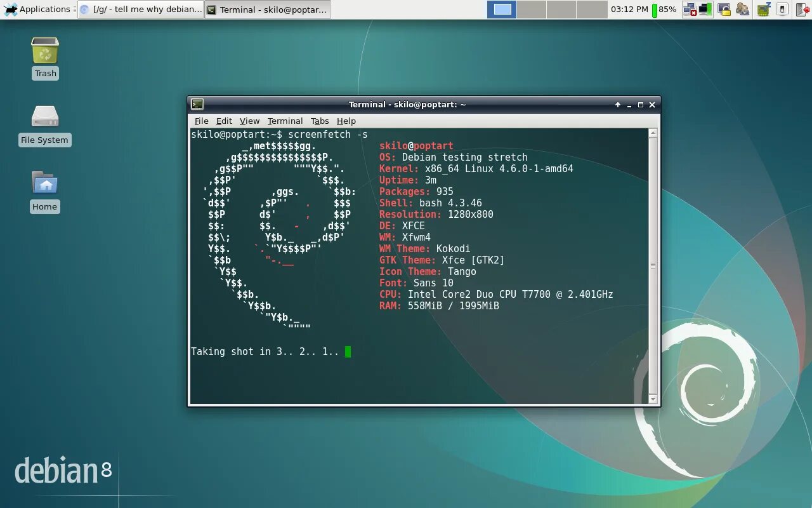Open the Tabs menu in Terminal
Viewport: 812px width, 508px height.
[320, 121]
